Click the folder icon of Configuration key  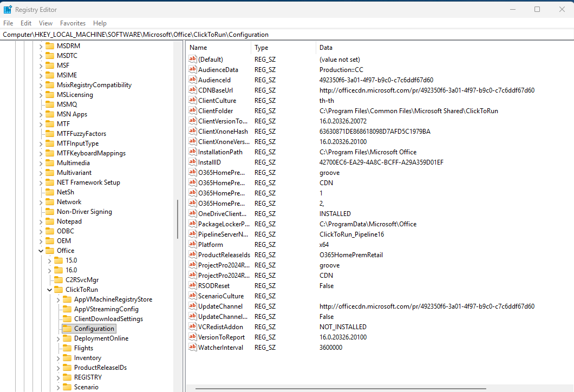pos(67,328)
